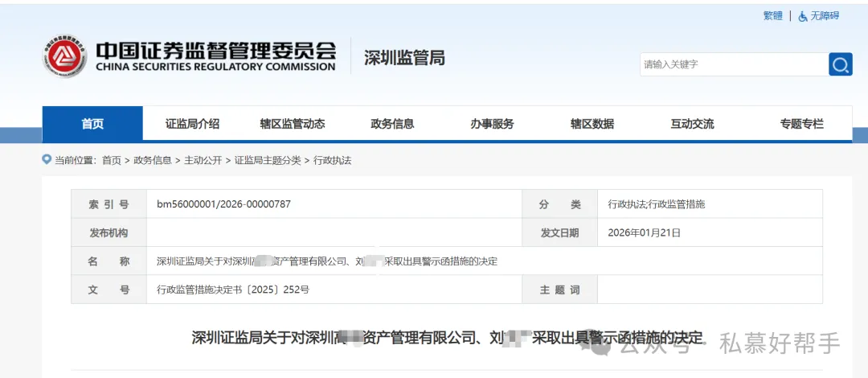This screenshot has height=378, width=868.
Task: Click the bold article headline below the table
Action: (x=447, y=337)
